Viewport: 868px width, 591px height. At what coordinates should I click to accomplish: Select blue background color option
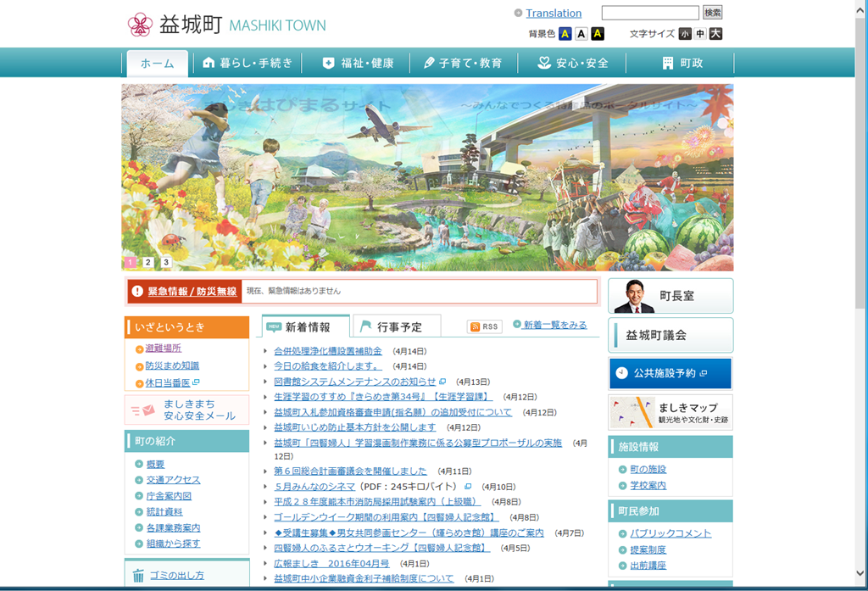point(565,34)
